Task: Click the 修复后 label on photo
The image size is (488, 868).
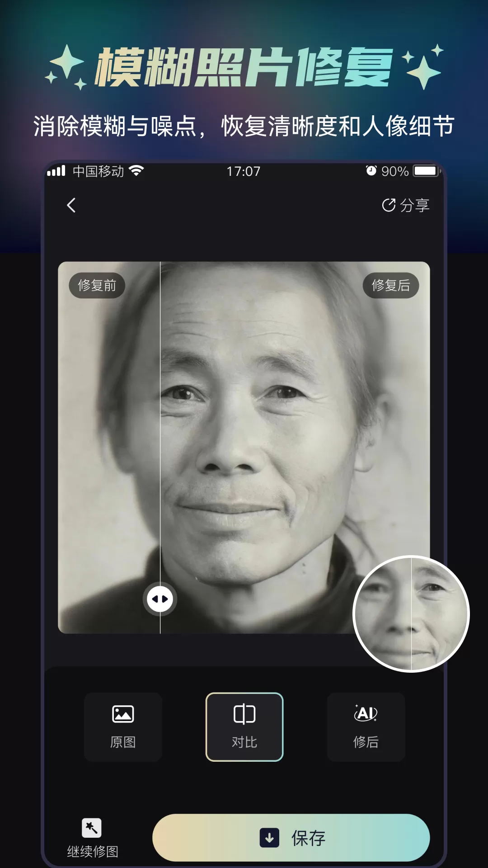Action: (x=391, y=285)
